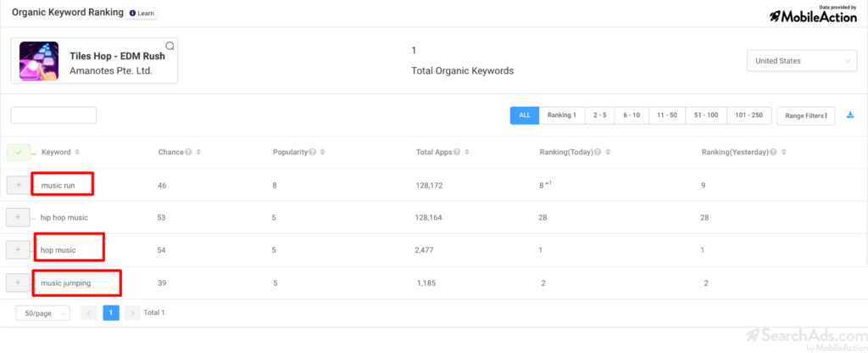Click the Ranking(Today) help icon
This screenshot has height=353, width=868.
point(598,152)
